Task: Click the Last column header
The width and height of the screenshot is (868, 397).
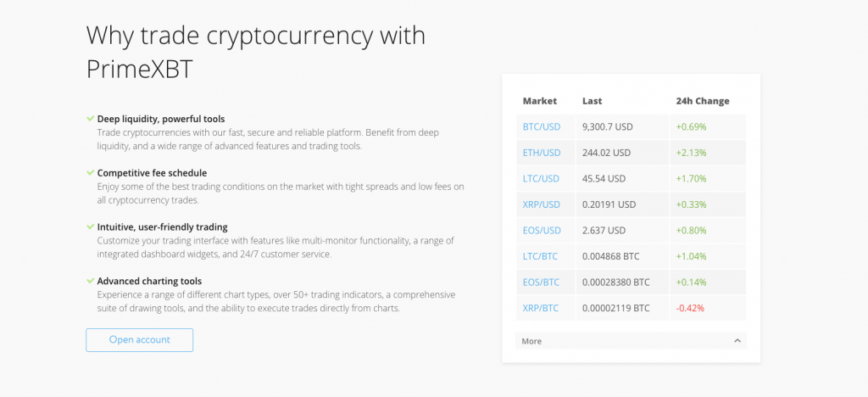Action: click(x=592, y=101)
